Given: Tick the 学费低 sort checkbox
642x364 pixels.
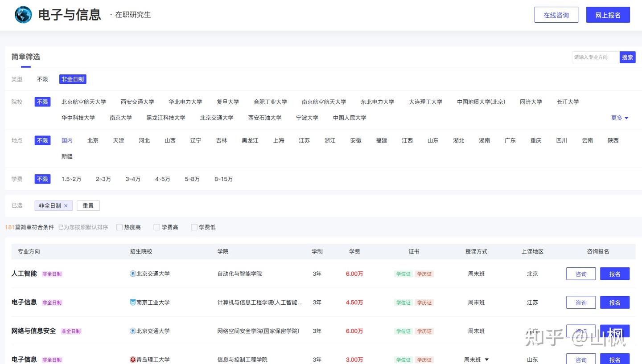Looking at the screenshot, I should click(x=194, y=227).
